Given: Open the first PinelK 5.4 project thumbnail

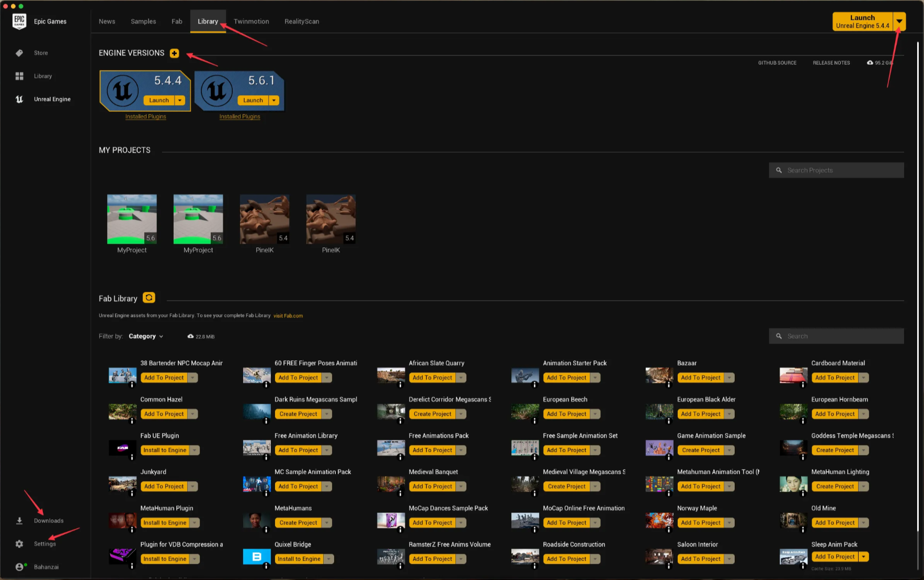Looking at the screenshot, I should (265, 219).
